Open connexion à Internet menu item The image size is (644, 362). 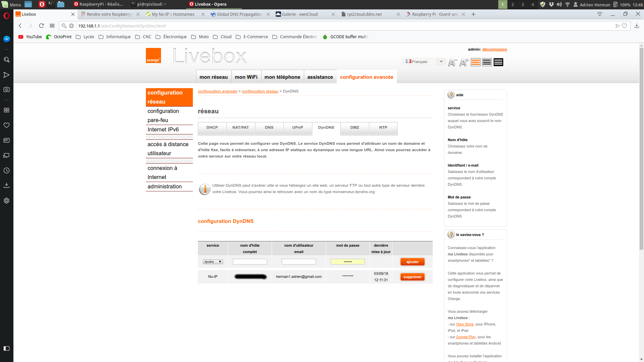(169, 173)
